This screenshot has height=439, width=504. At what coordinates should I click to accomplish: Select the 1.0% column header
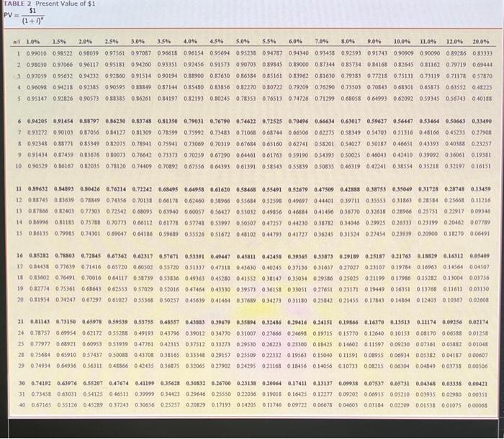33,42
